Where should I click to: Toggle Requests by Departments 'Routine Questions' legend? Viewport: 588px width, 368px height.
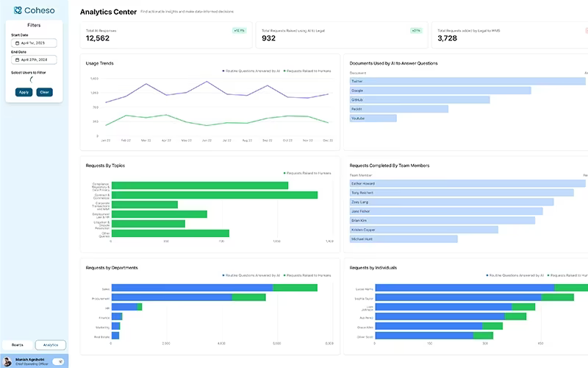pos(251,275)
